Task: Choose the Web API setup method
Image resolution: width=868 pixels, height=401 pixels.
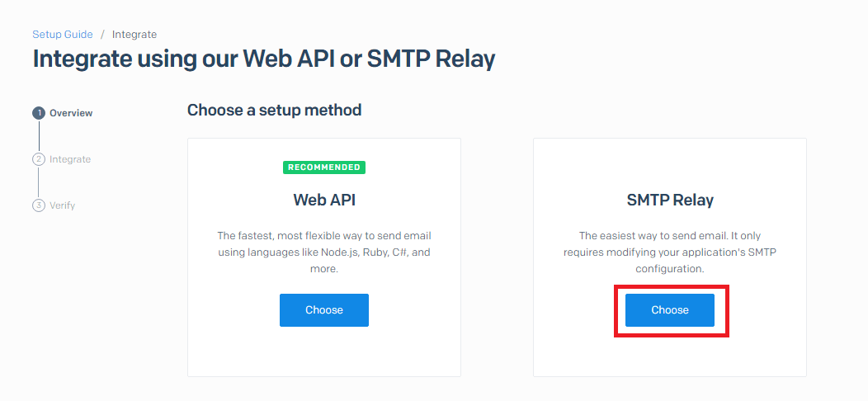Action: (323, 310)
